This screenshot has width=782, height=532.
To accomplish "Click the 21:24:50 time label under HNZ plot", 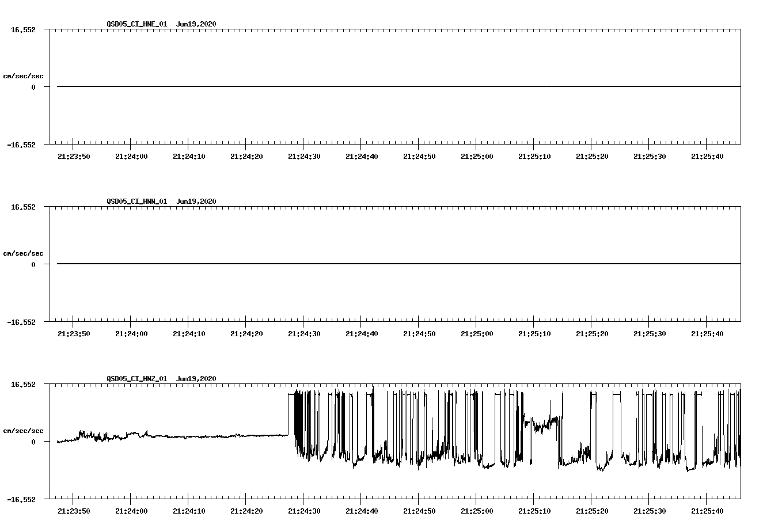I will click(x=419, y=511).
